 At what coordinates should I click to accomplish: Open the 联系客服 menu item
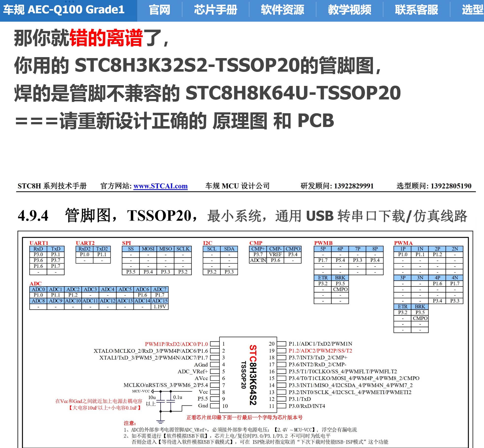417,10
